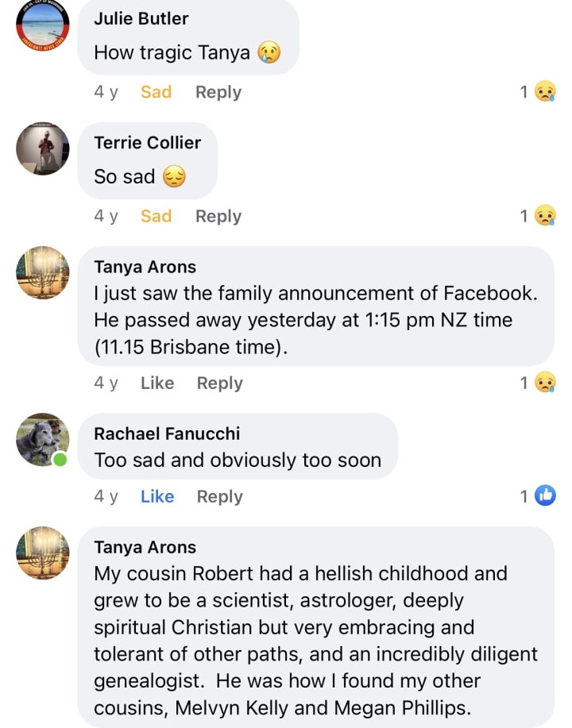Viewport: 572px width, 728px height.
Task: Unlike Rachael Fanucchi's comment
Action: point(157,496)
